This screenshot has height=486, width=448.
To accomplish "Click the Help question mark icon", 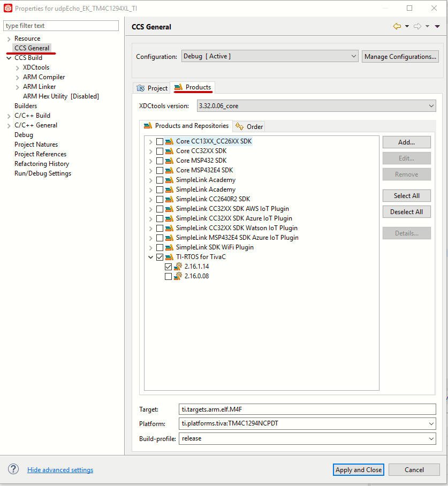I will pyautogui.click(x=13, y=469).
